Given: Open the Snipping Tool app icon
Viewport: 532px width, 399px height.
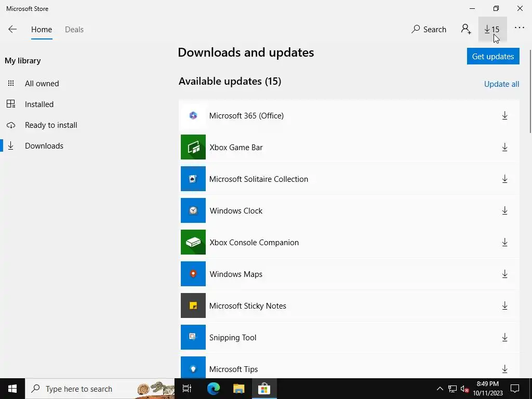Looking at the screenshot, I should [193, 337].
